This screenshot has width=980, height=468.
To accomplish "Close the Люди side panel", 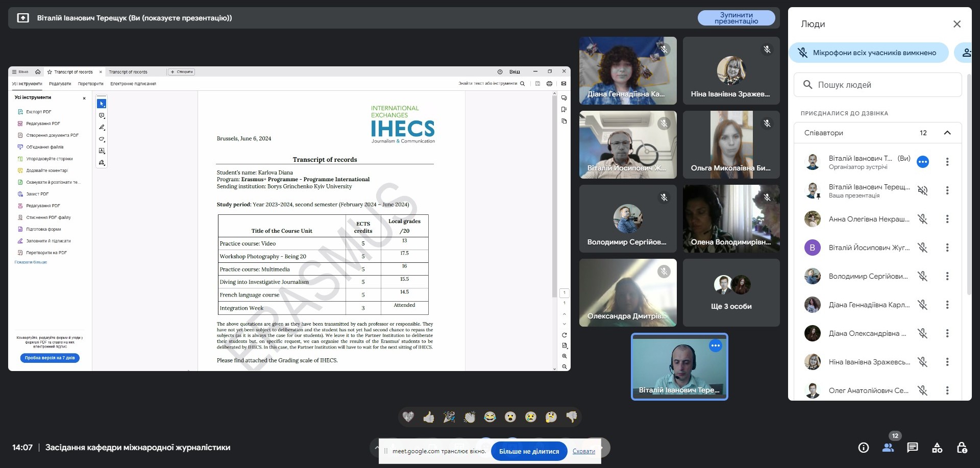I will [x=957, y=24].
